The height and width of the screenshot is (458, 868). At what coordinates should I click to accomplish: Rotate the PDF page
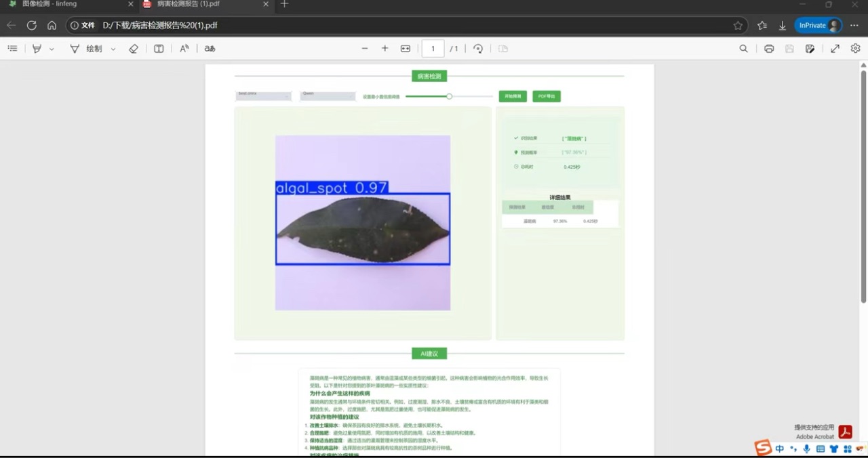click(478, 48)
